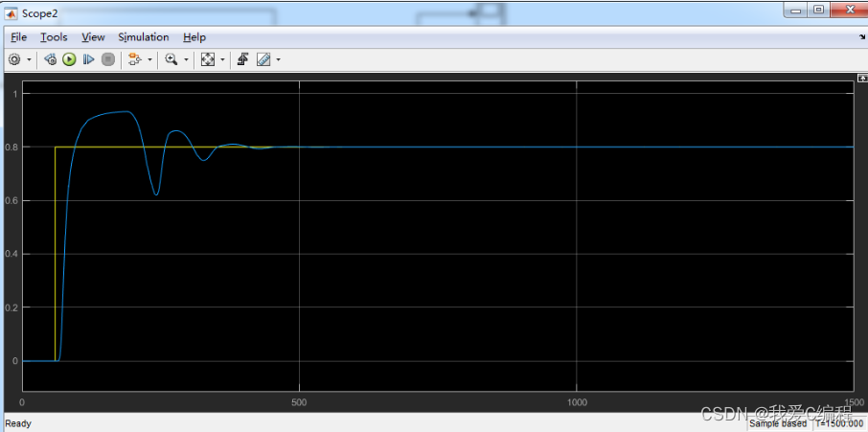Open the Simulation menu
Screen dimensions: 868x432
point(144,37)
